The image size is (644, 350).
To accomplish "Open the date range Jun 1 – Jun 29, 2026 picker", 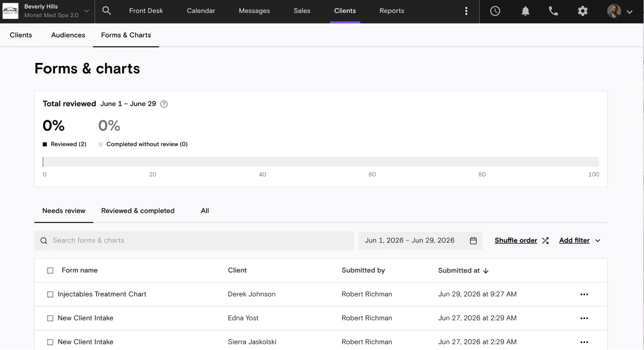I will (420, 241).
